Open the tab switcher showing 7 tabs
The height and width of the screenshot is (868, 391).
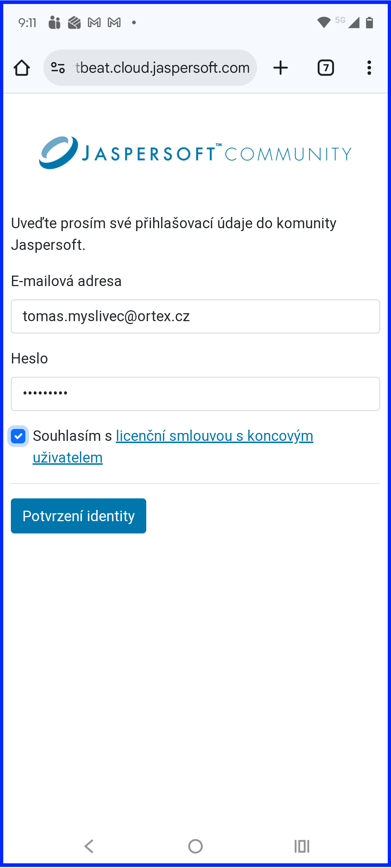(x=325, y=68)
